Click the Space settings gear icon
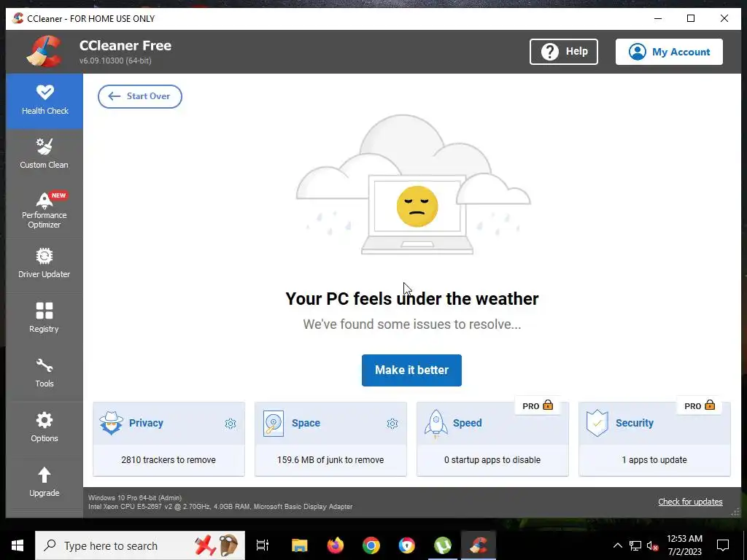The width and height of the screenshot is (747, 560). coord(392,424)
